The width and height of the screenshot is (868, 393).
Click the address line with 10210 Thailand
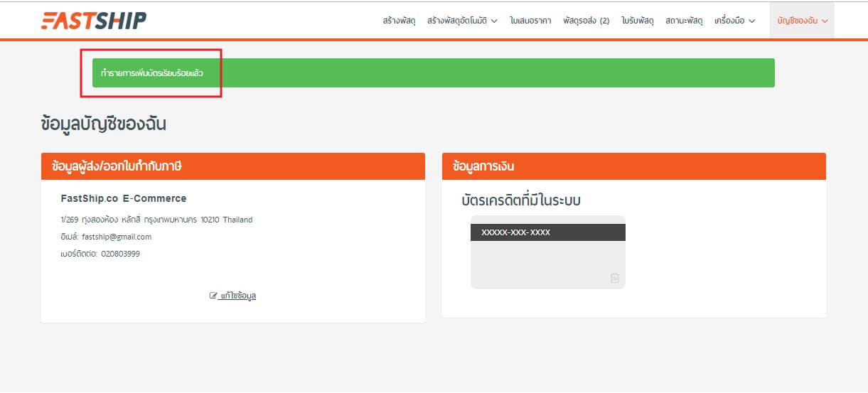[x=156, y=220]
